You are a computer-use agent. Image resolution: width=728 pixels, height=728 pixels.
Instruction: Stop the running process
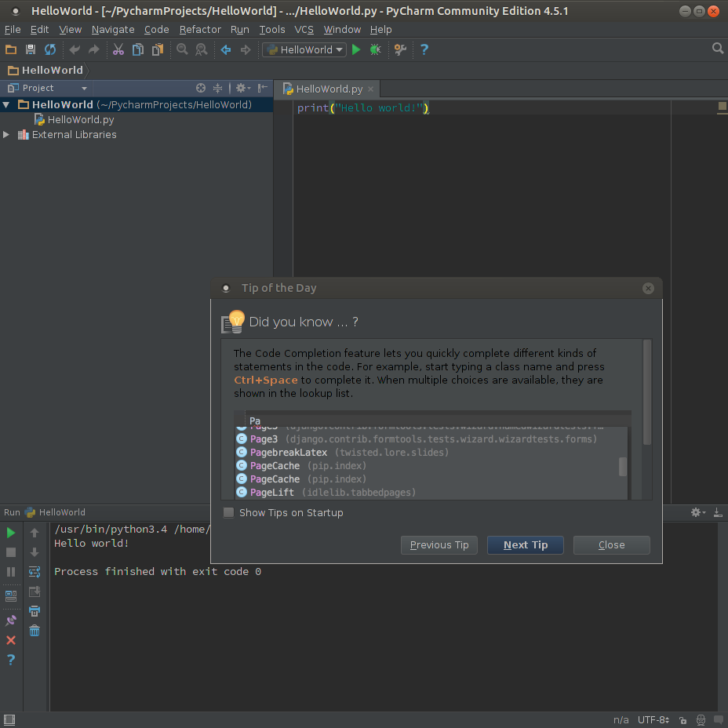10,551
